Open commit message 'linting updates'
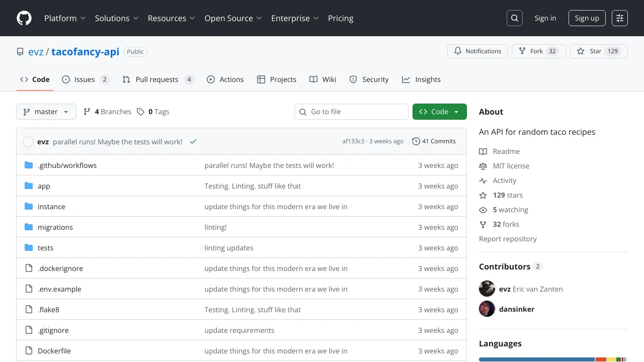The width and height of the screenshot is (644, 362). click(229, 248)
